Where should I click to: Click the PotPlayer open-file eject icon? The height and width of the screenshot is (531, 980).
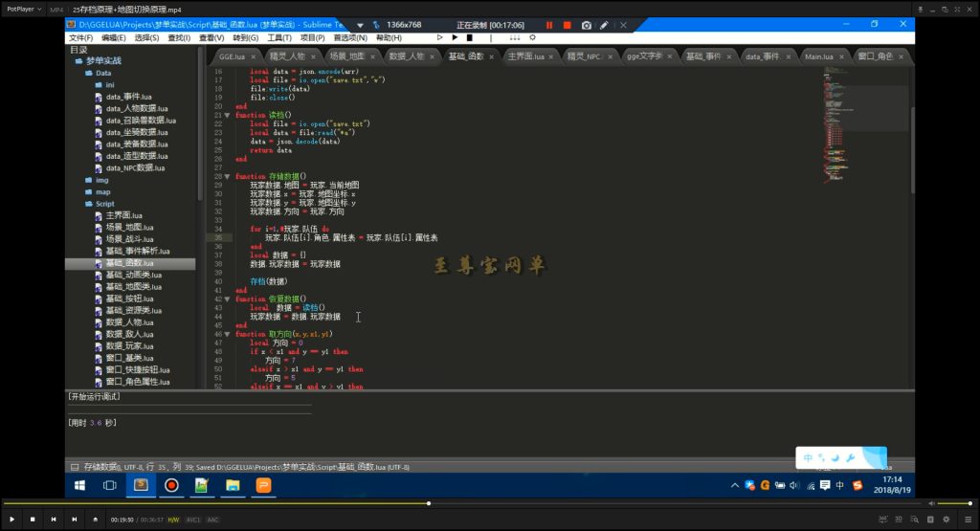[x=95, y=520]
